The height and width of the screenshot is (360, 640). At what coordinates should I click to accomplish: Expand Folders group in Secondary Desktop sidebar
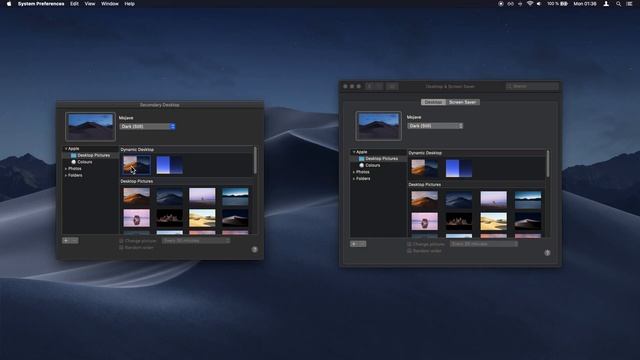[66, 175]
